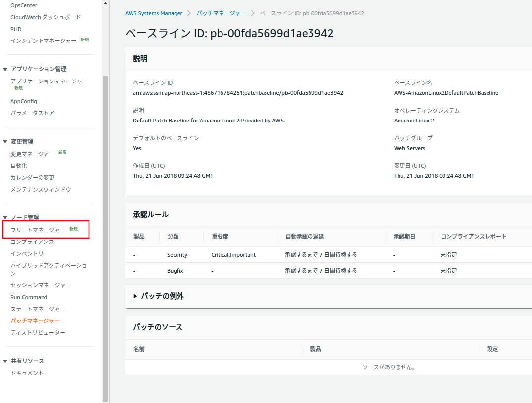Screen dimensions: 532x403
Task: Collapse the 変更管理 section
Action: click(5, 141)
